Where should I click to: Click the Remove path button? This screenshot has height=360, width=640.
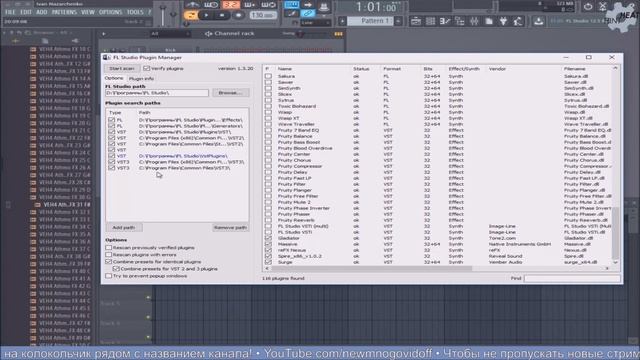231,228
